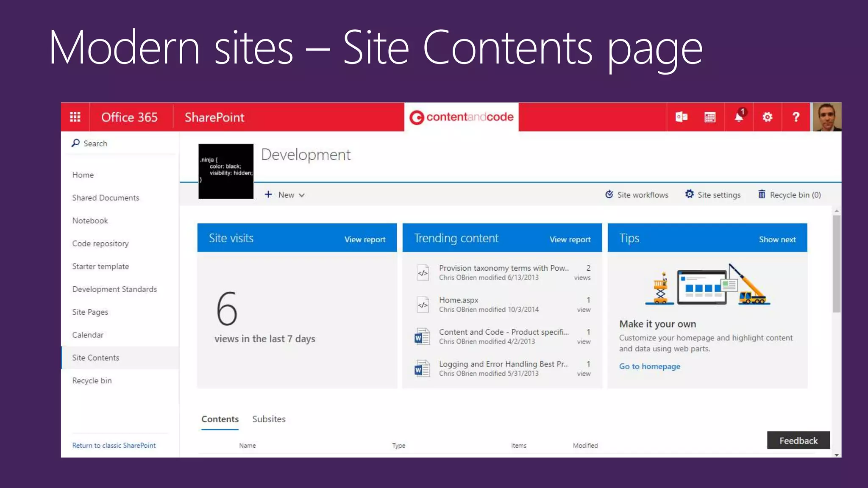This screenshot has height=488, width=868.
Task: Open the settings gear in header
Action: click(767, 117)
